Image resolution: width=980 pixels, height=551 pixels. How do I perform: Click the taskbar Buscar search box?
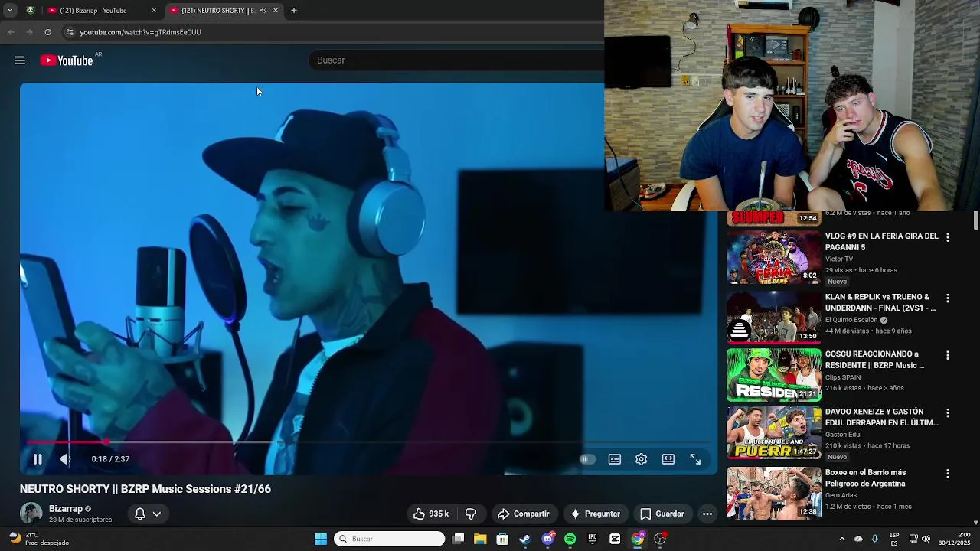click(x=390, y=539)
